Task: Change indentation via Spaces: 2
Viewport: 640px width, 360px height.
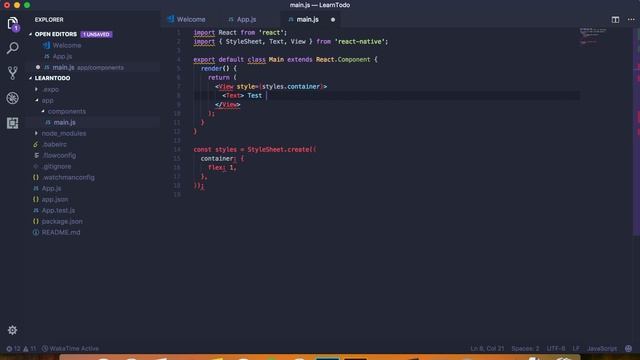Action: tap(525, 349)
